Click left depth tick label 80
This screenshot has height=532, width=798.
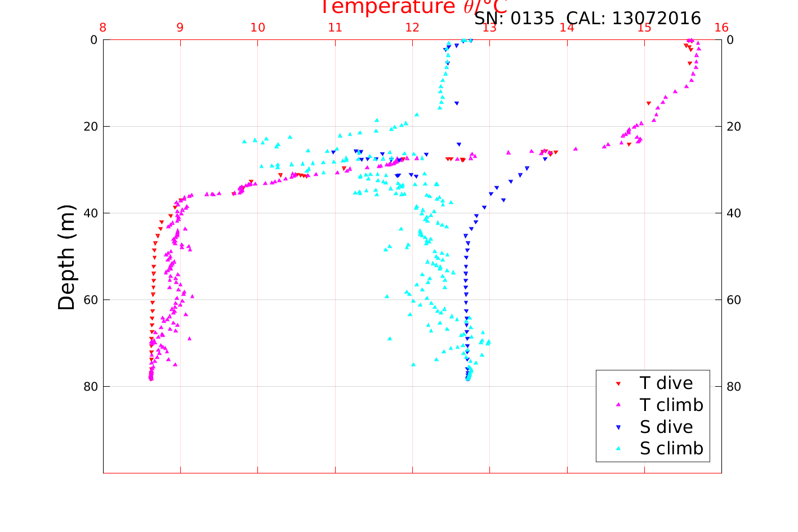click(90, 387)
